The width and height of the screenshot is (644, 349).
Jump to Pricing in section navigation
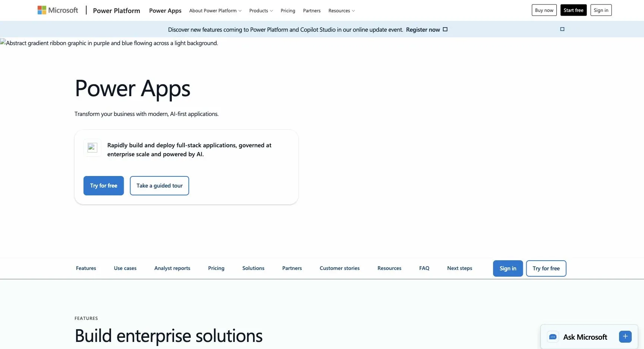(x=216, y=268)
